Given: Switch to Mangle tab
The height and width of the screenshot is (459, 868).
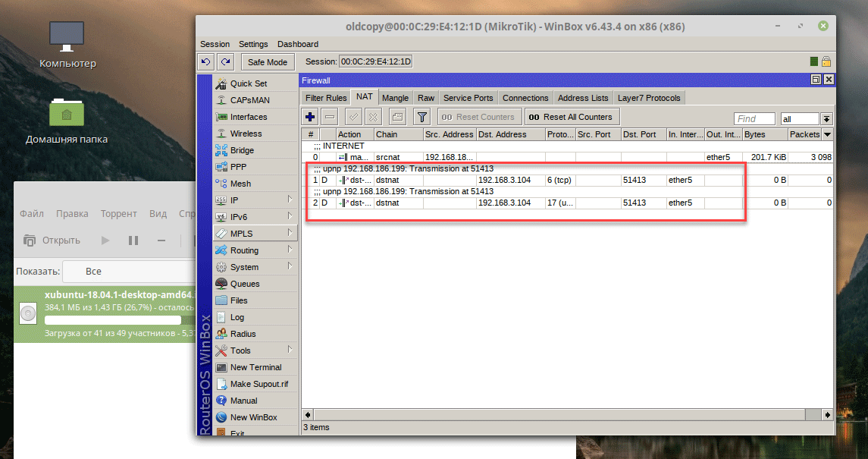Looking at the screenshot, I should tap(395, 98).
